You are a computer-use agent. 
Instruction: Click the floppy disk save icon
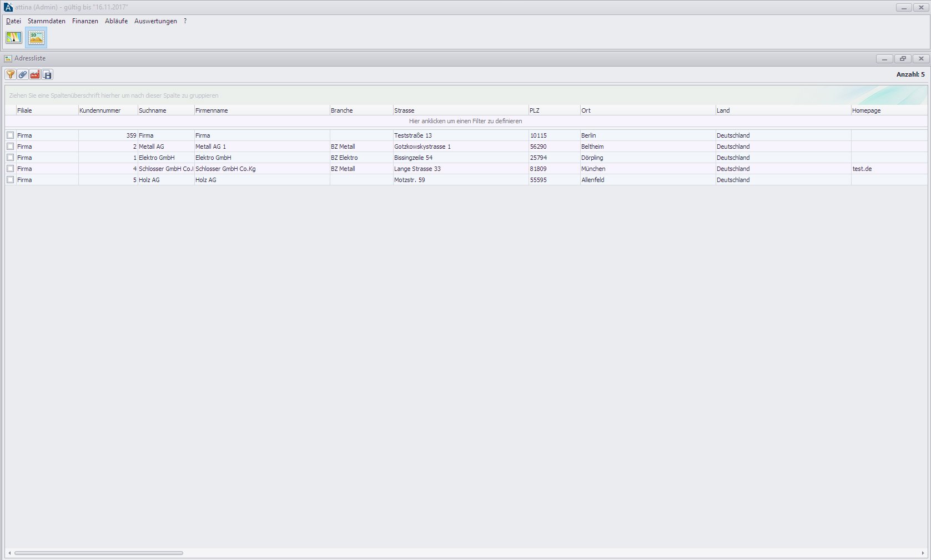click(47, 74)
